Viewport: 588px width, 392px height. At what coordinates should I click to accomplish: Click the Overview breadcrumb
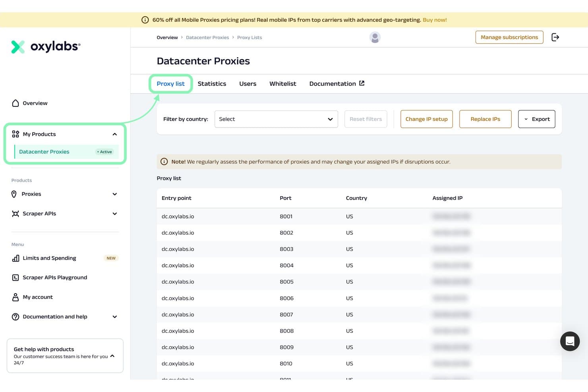[167, 38]
